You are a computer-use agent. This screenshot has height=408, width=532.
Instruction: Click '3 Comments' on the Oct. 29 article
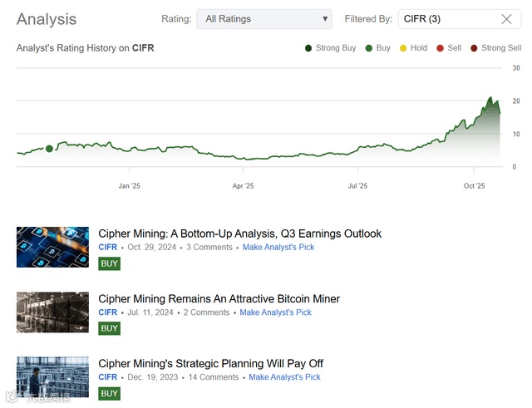click(x=209, y=248)
